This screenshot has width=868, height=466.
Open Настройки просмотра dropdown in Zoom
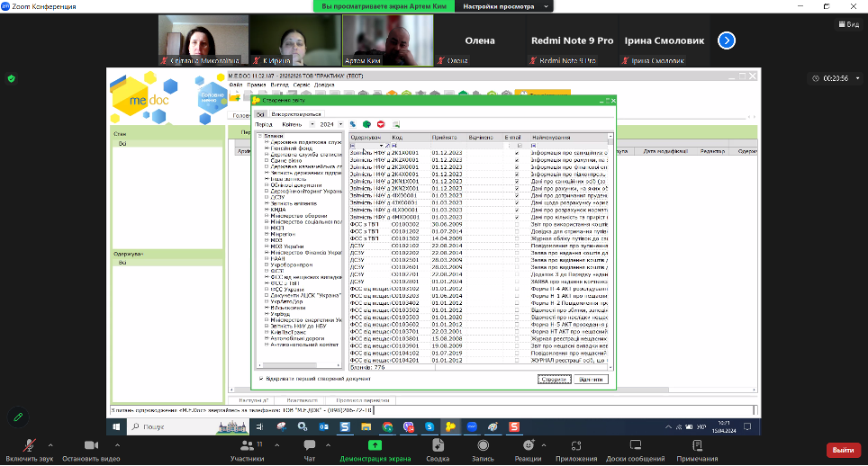(504, 6)
